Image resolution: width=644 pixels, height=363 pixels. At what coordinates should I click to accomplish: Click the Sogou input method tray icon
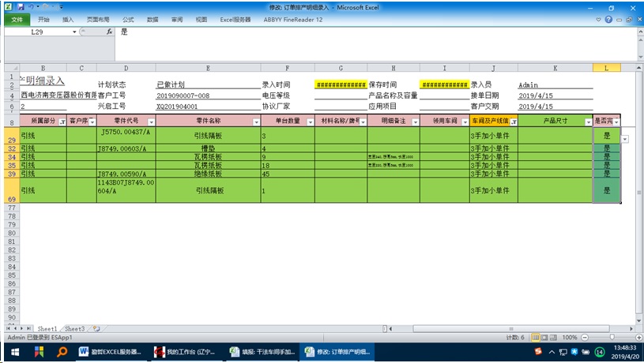pyautogui.click(x=537, y=352)
